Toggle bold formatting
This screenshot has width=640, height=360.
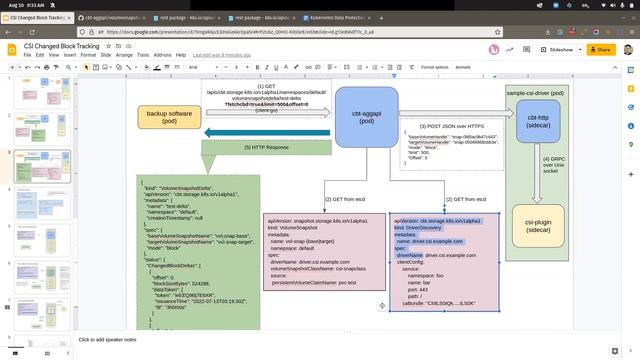click(x=257, y=67)
